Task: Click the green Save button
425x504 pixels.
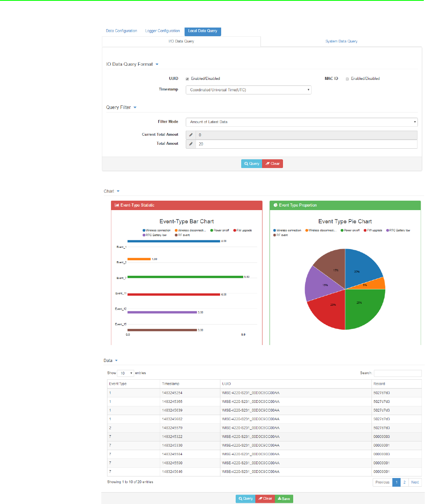Action: 284,498
